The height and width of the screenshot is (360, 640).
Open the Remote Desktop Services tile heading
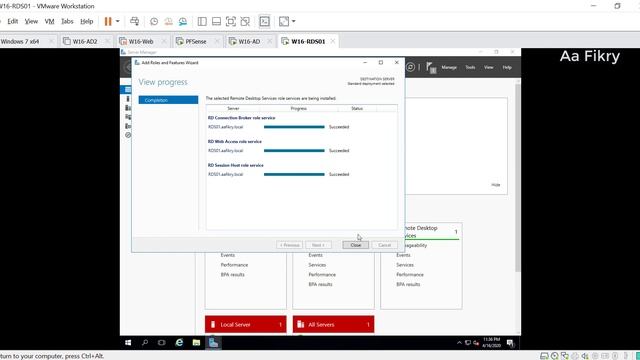[x=421, y=231]
